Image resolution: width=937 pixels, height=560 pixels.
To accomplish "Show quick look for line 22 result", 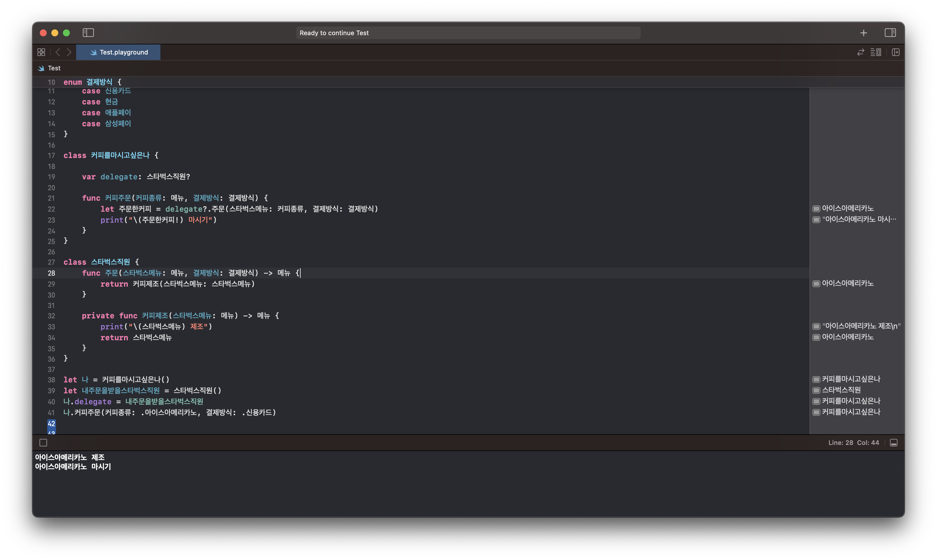I will [816, 209].
